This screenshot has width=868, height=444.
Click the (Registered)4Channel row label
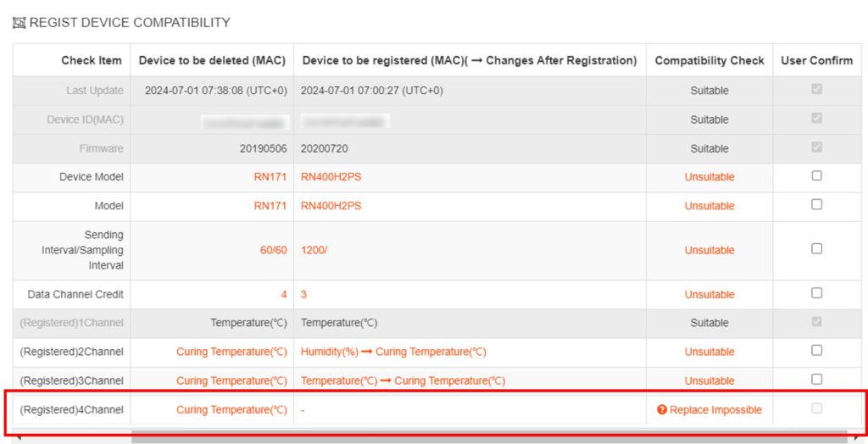(x=71, y=410)
